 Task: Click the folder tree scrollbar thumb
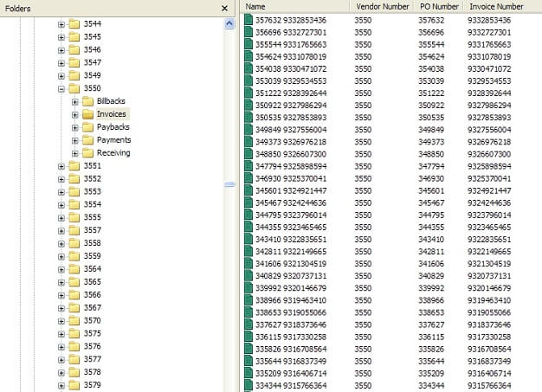point(229,184)
